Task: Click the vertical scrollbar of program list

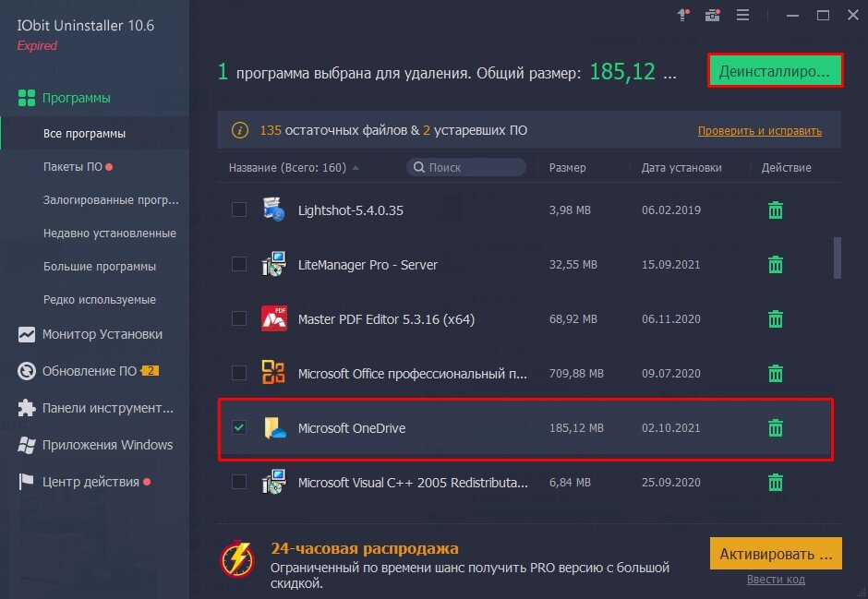Action: pos(838,258)
